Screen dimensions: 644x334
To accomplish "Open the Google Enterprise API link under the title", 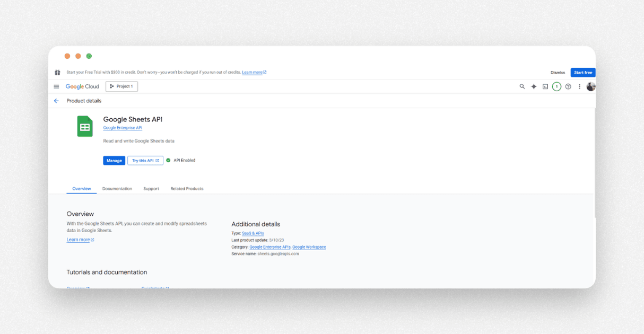I will 123,128.
